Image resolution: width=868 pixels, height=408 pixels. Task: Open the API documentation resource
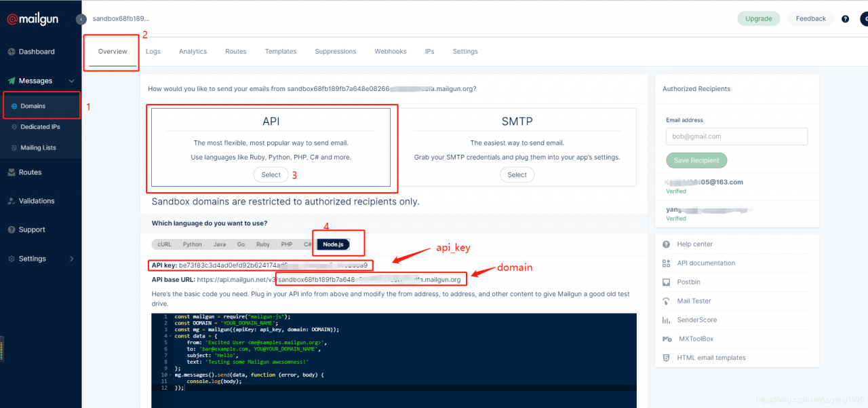pos(706,263)
